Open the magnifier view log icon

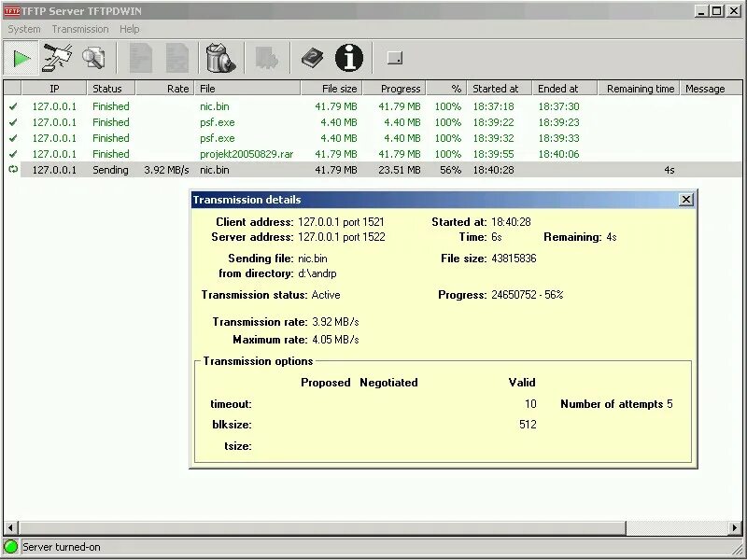(94, 58)
